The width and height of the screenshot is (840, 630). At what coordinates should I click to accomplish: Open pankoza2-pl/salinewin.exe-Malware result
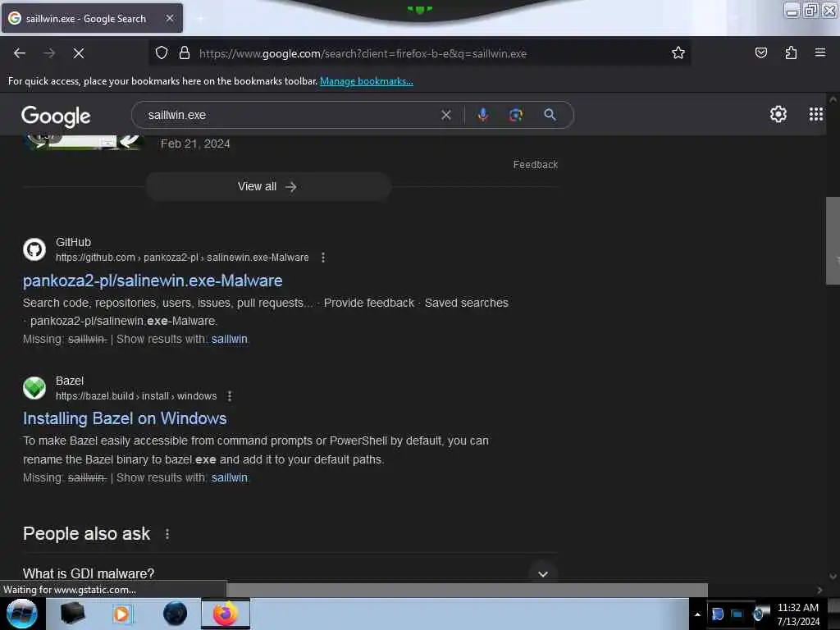(x=153, y=281)
